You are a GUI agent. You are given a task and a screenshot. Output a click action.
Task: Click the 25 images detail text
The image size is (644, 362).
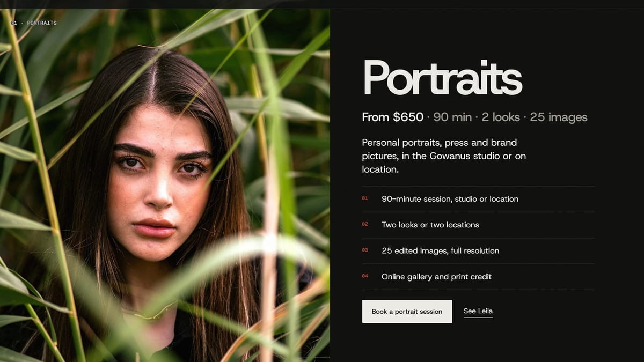point(559,117)
